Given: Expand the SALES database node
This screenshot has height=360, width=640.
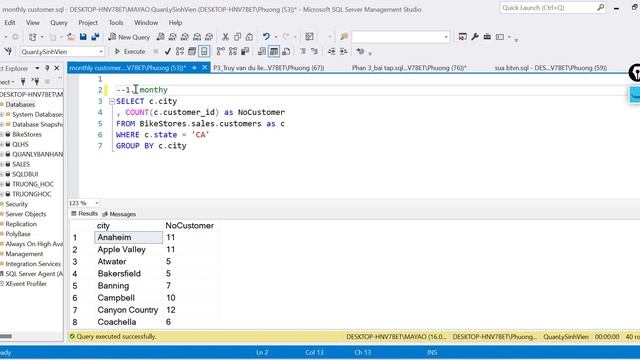Looking at the screenshot, I should coord(2,164).
